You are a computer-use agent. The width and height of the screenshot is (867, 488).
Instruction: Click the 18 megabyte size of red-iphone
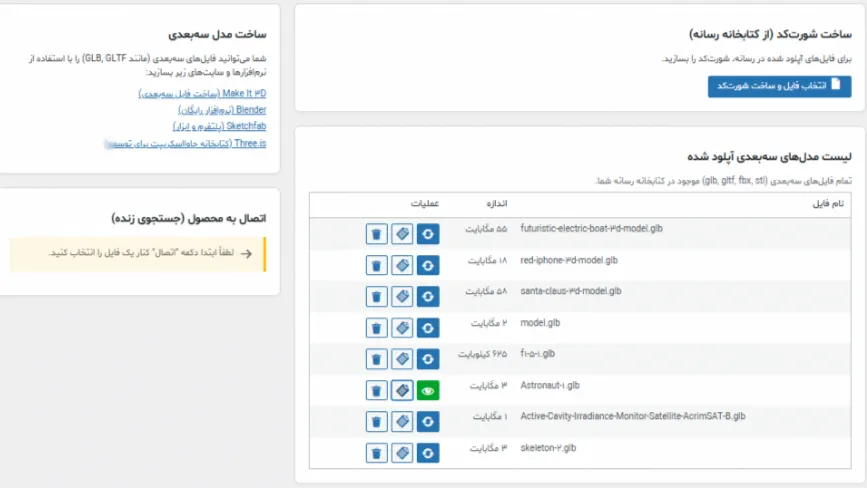pyautogui.click(x=488, y=260)
